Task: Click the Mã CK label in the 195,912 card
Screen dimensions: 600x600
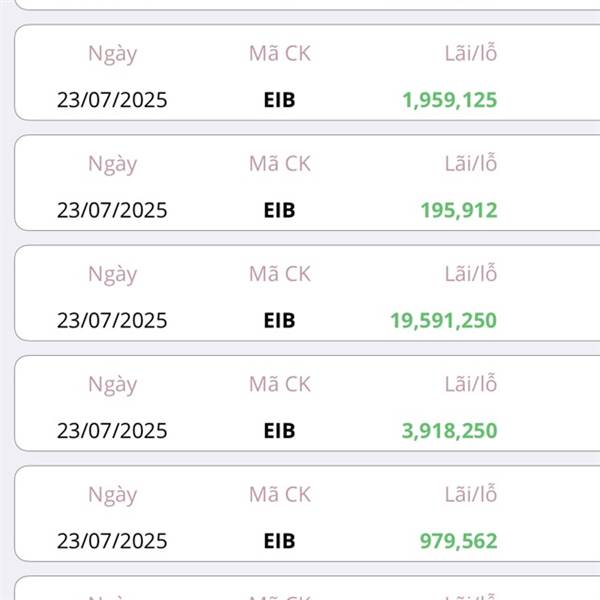Action: 280,164
